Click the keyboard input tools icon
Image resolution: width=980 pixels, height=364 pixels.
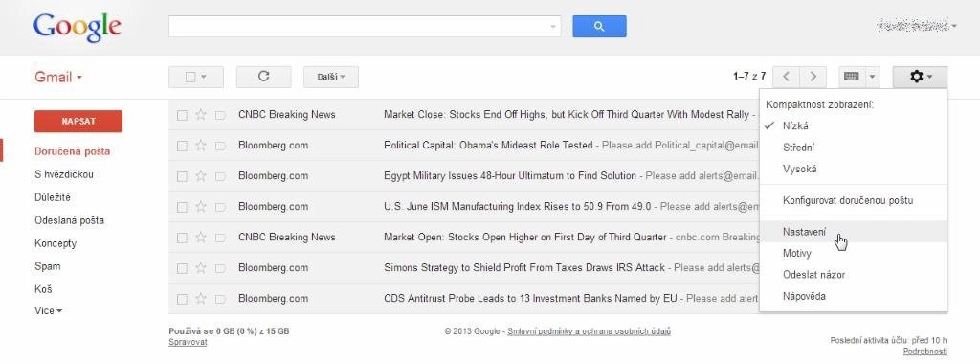[x=851, y=77]
